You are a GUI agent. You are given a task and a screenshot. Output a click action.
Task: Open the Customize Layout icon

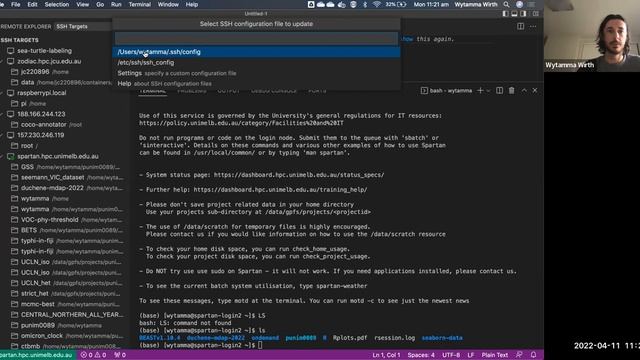pos(535,13)
